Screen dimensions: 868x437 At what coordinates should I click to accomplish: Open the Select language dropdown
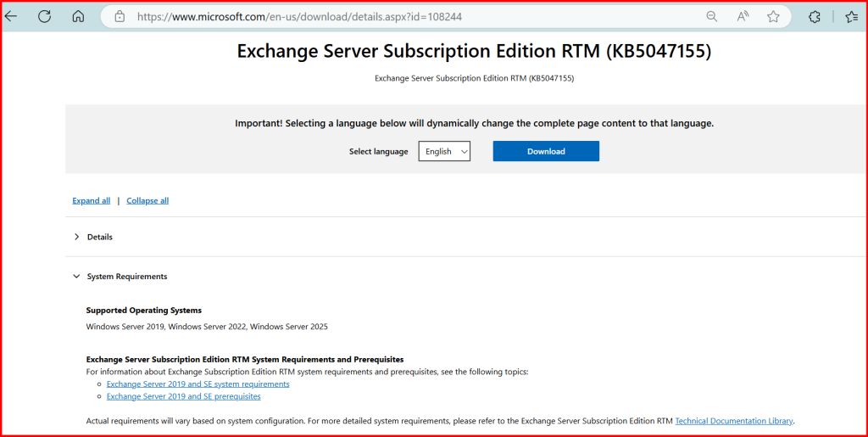click(444, 151)
